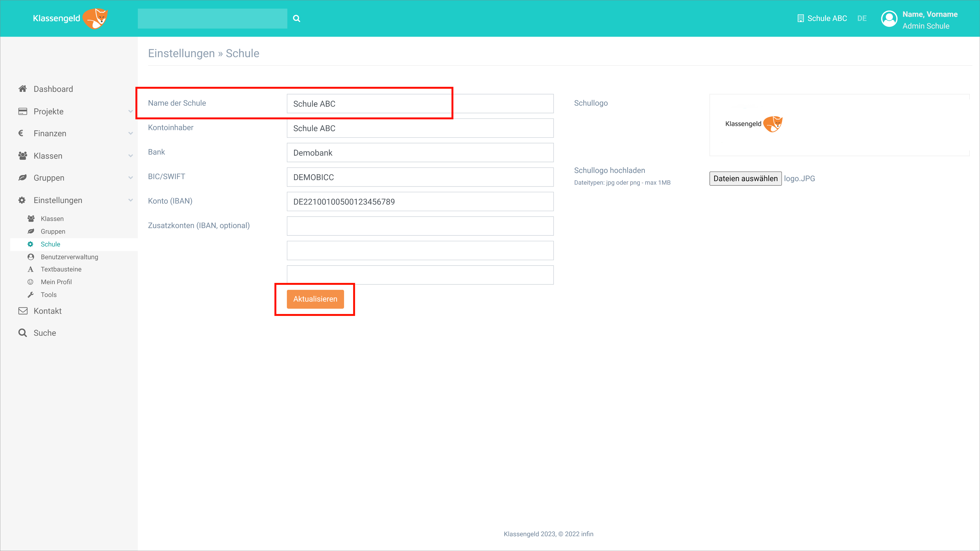
Task: Click the Klassengeld fox logo in header
Action: point(70,18)
